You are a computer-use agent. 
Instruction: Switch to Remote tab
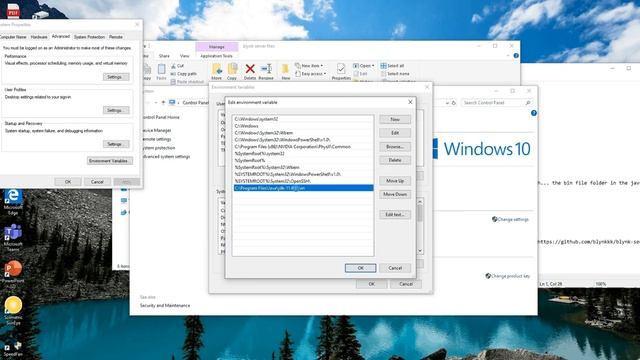coord(116,37)
